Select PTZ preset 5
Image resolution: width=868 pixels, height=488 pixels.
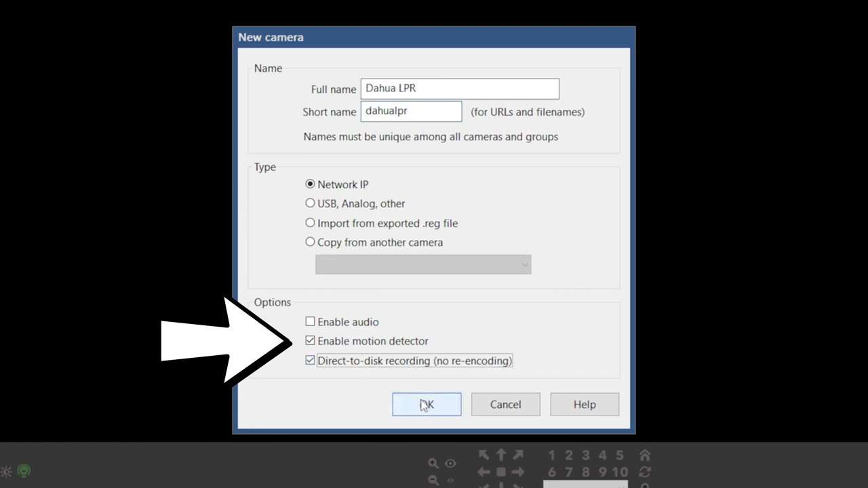619,455
